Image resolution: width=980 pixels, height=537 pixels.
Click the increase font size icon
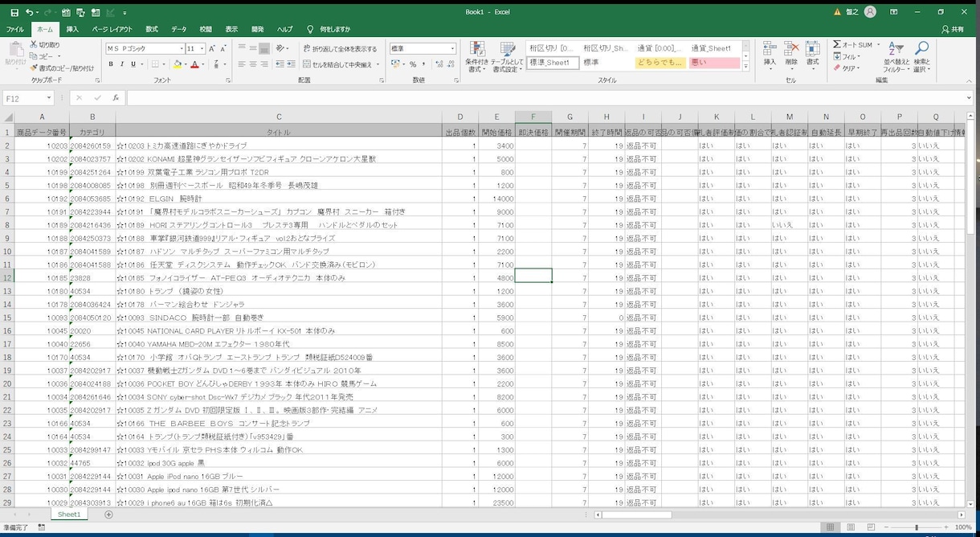click(212, 49)
